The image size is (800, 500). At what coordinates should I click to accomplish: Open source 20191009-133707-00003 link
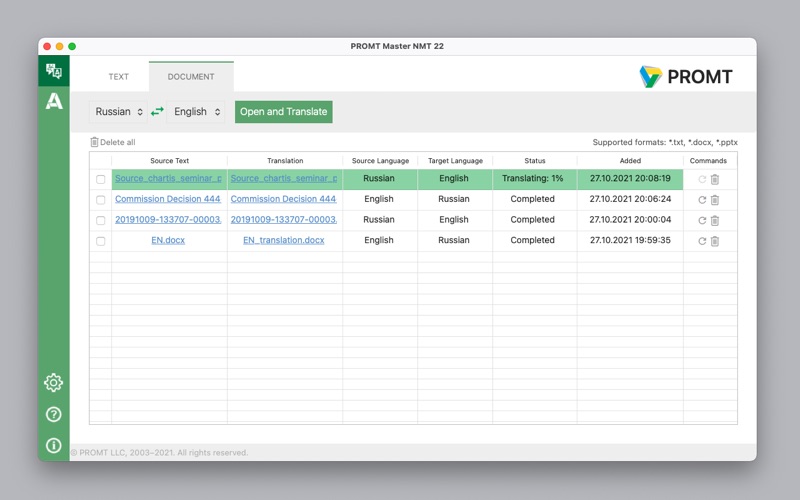coord(168,219)
